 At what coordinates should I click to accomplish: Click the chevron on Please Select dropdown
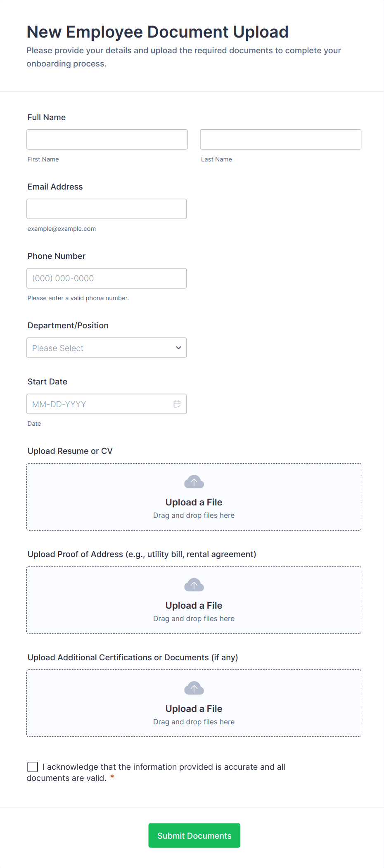178,348
